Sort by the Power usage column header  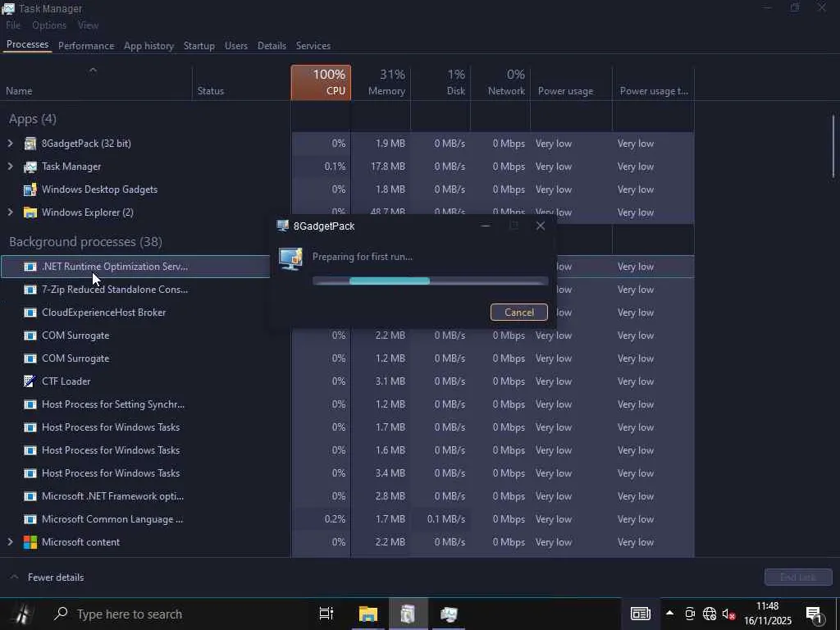coord(571,83)
